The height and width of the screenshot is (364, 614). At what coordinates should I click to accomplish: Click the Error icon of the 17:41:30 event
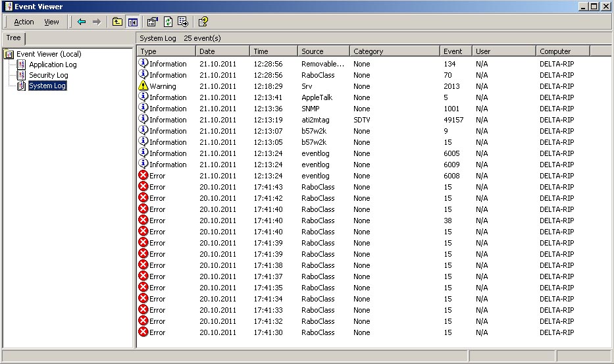[x=143, y=332]
